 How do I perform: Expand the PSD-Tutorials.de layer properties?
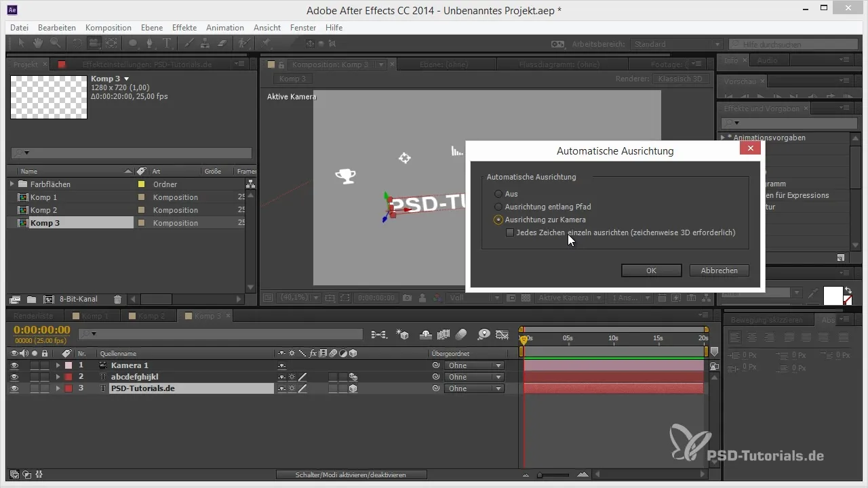coord(58,389)
